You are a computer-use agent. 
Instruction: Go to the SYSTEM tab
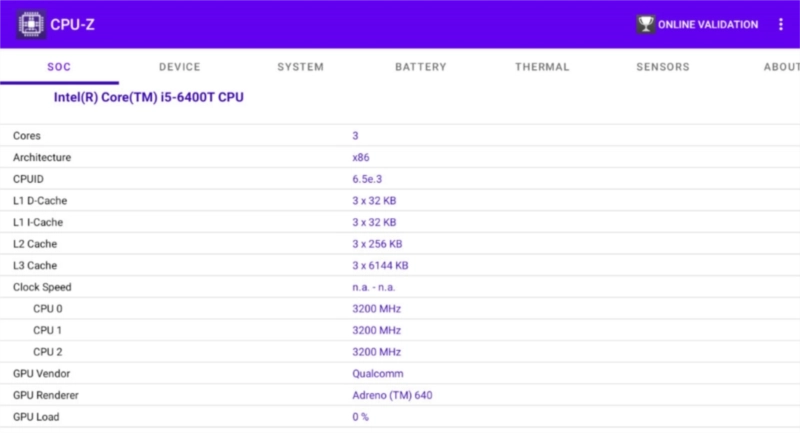coord(300,67)
